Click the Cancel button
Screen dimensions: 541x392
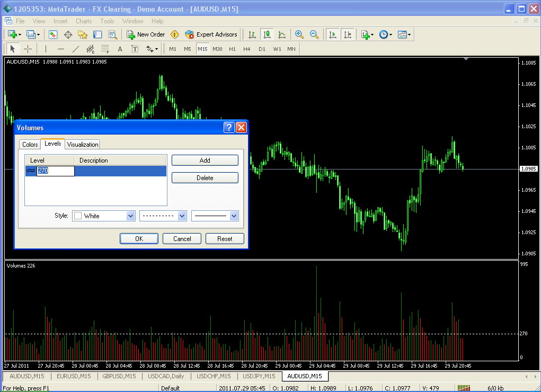click(182, 239)
